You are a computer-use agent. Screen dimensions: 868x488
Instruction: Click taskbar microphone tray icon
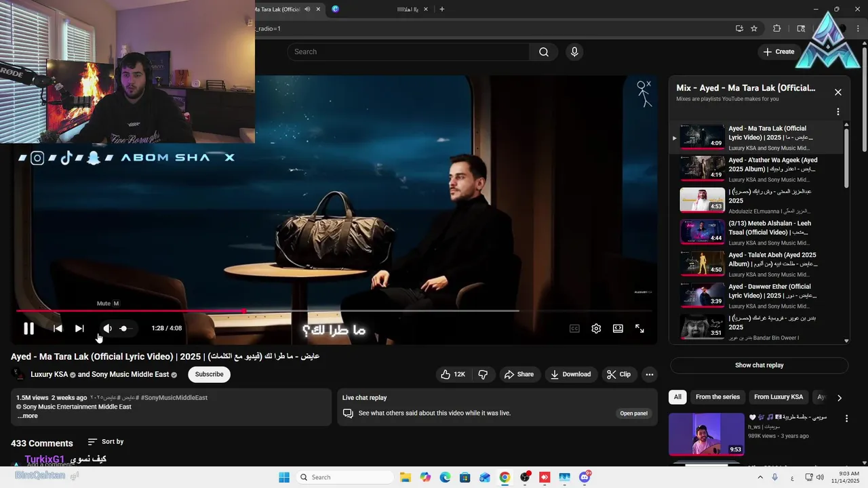tap(775, 477)
